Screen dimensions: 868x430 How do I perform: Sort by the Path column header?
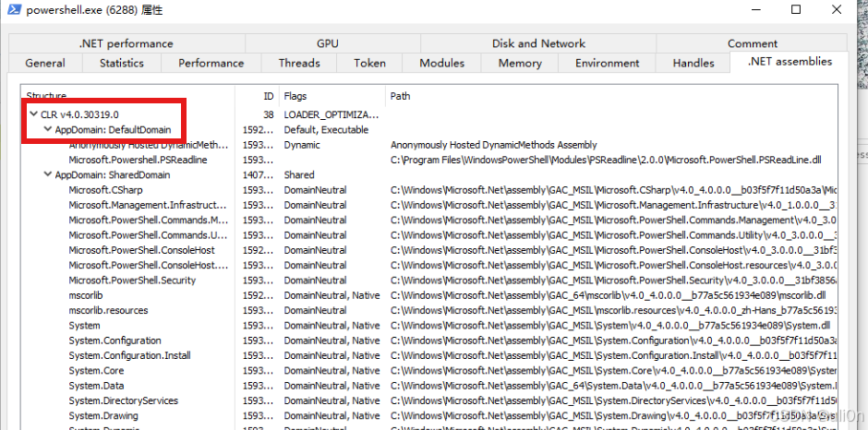pyautogui.click(x=611, y=96)
